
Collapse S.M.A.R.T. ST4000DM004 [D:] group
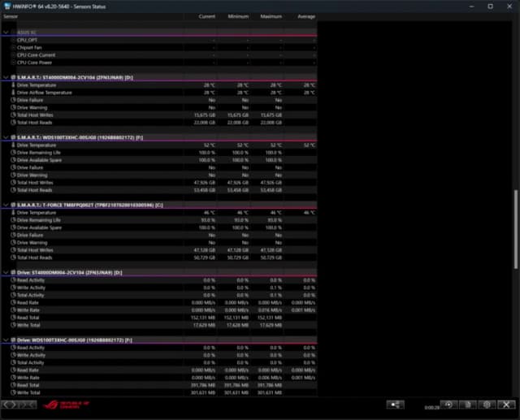click(x=6, y=77)
